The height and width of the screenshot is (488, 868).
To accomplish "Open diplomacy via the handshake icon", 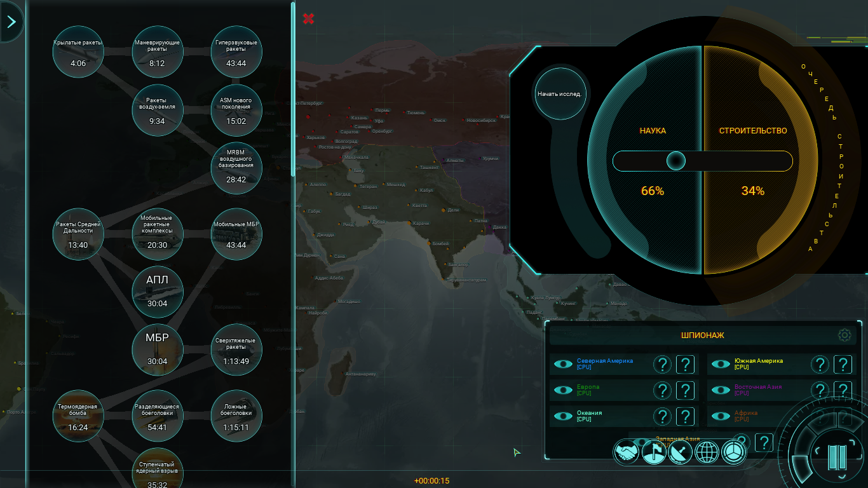I will point(627,452).
